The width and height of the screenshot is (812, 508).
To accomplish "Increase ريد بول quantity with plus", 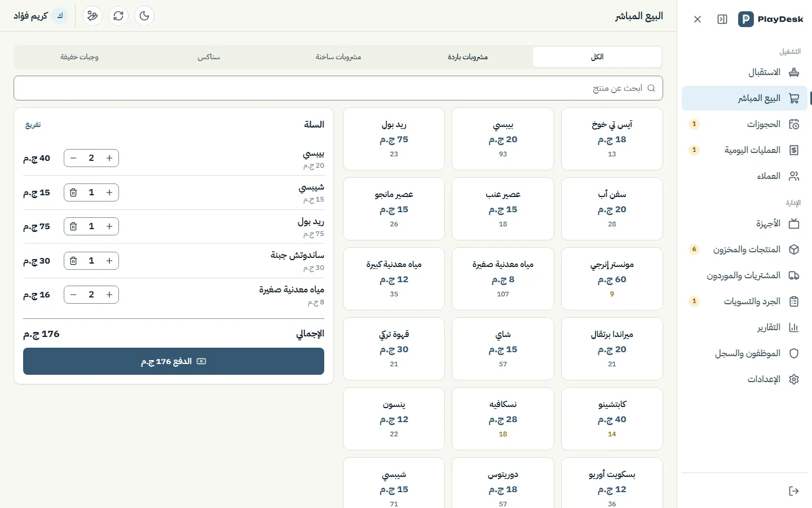I will [109, 226].
